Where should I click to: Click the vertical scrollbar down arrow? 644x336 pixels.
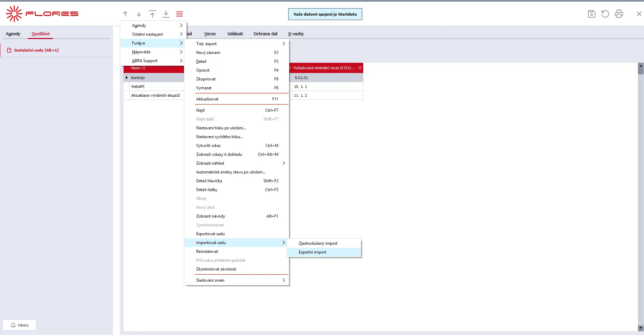click(x=641, y=328)
